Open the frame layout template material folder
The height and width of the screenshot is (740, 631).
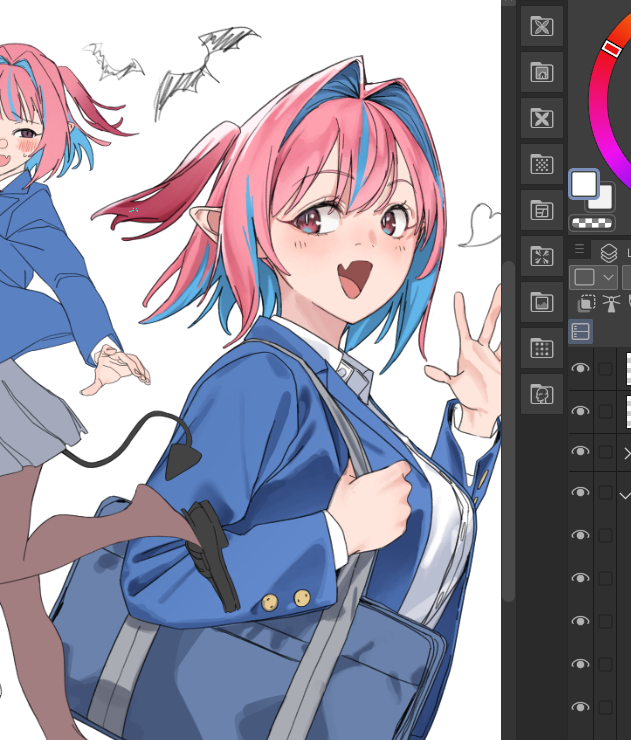click(x=542, y=210)
